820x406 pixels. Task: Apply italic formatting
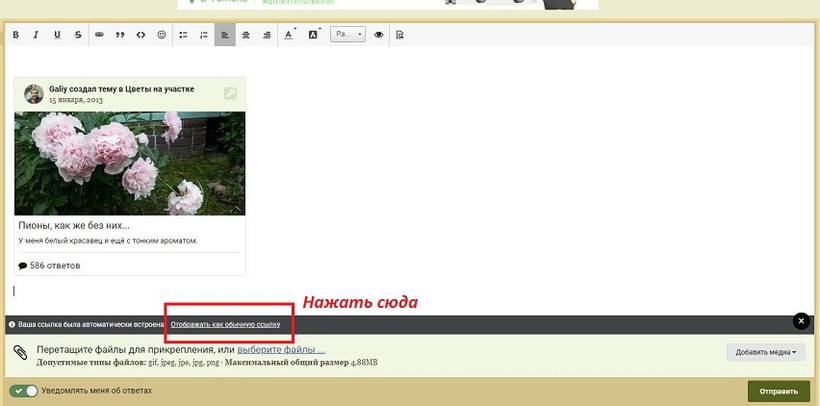click(36, 35)
